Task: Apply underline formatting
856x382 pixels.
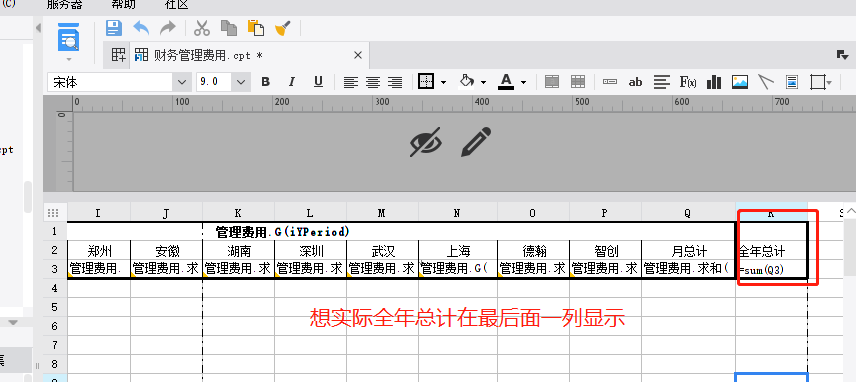Action: (318, 82)
